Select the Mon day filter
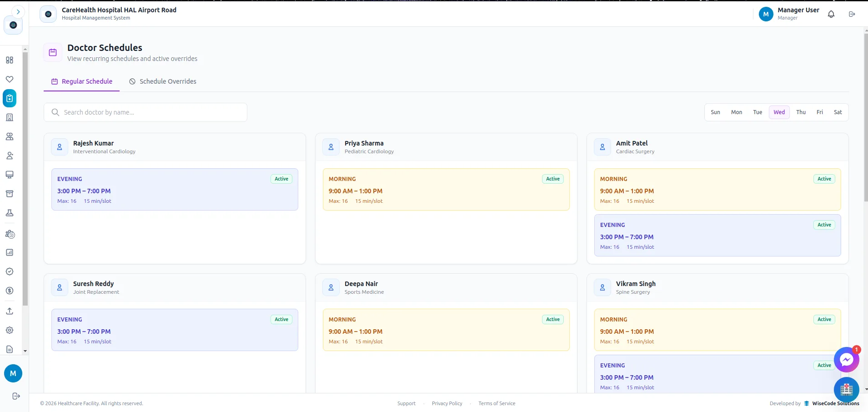The height and width of the screenshot is (412, 868). 737,112
